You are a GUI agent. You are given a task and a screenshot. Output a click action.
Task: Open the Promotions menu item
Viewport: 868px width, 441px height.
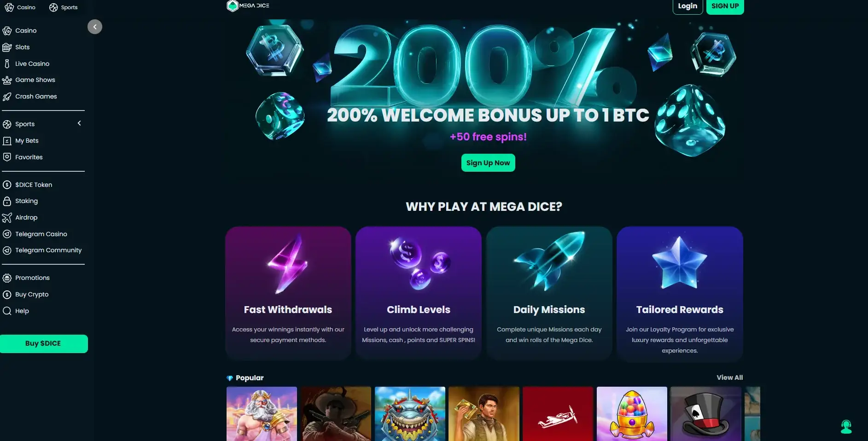[x=32, y=278]
